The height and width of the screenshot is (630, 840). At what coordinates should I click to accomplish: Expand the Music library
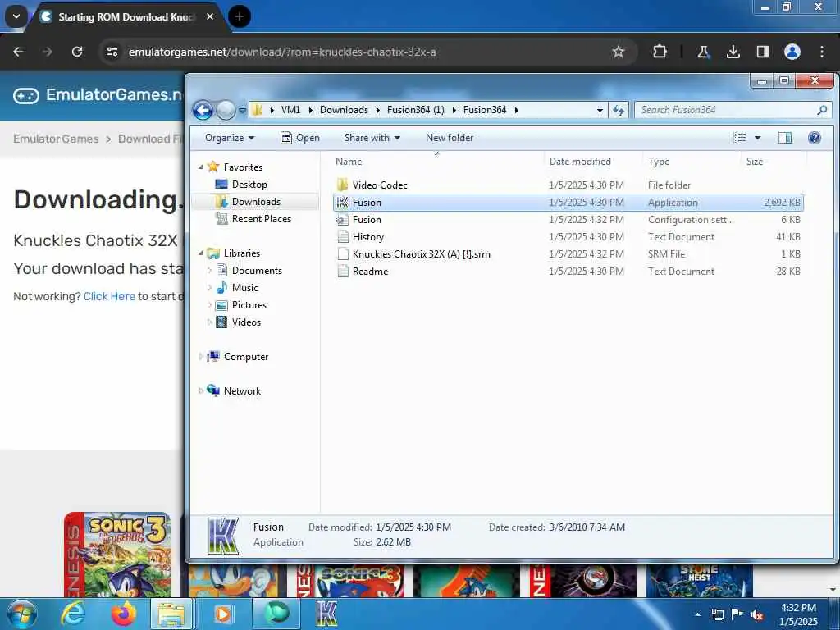click(x=209, y=288)
